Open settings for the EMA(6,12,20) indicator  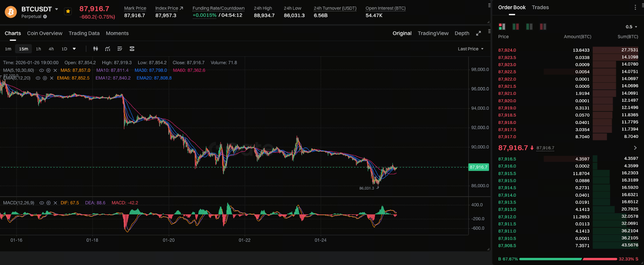pos(45,78)
